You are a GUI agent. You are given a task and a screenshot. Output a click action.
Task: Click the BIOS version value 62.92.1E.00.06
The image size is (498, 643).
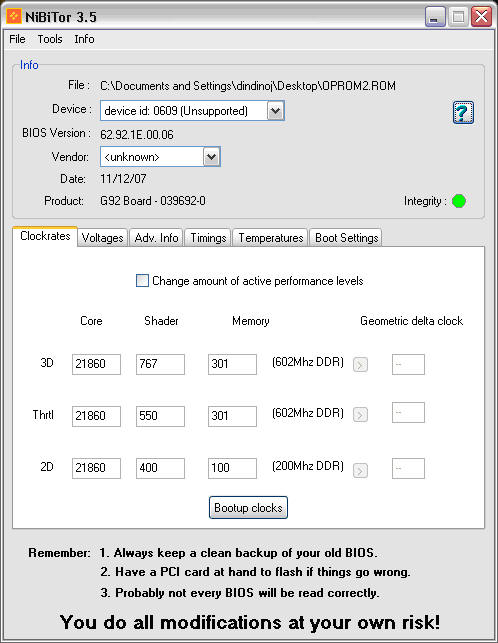[x=137, y=135]
